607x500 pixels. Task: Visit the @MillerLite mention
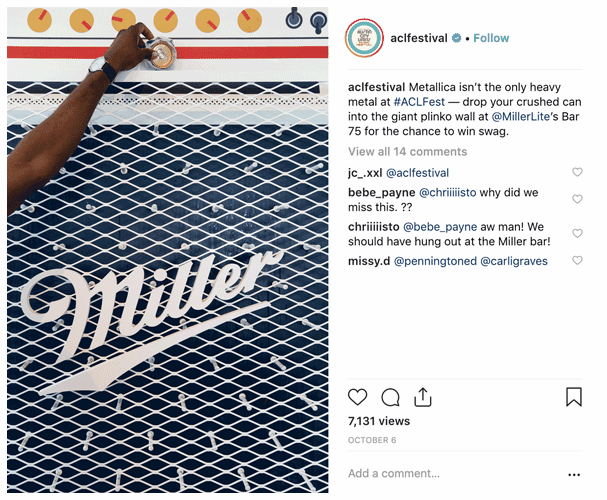(x=520, y=116)
